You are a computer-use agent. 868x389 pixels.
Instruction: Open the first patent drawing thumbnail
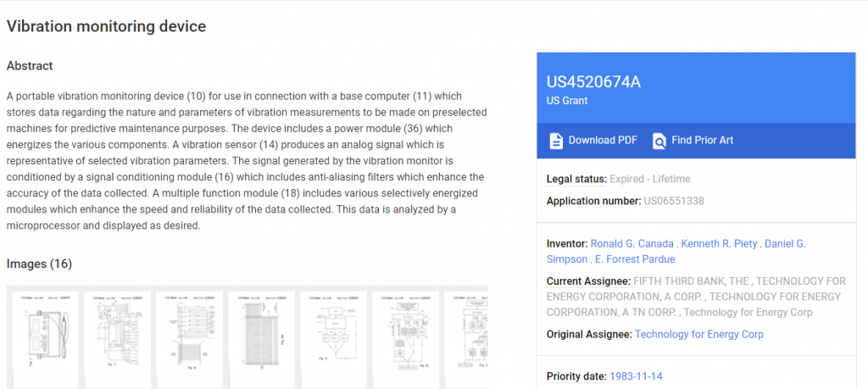click(46, 339)
